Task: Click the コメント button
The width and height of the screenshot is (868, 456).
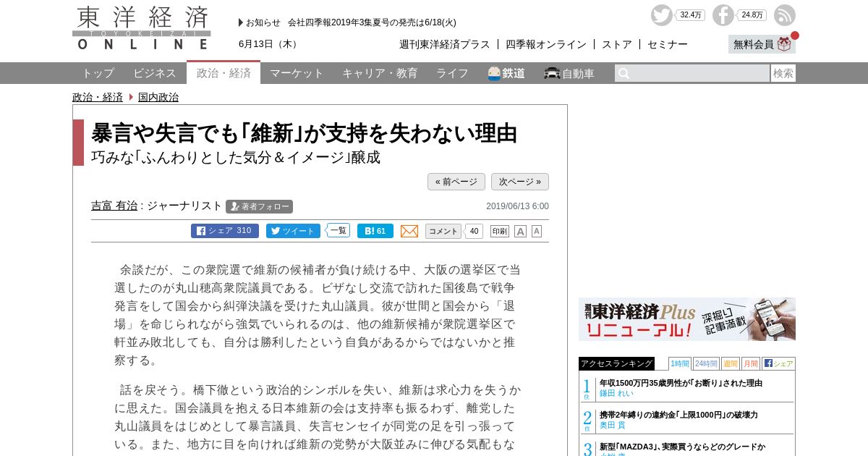Action: coord(443,231)
